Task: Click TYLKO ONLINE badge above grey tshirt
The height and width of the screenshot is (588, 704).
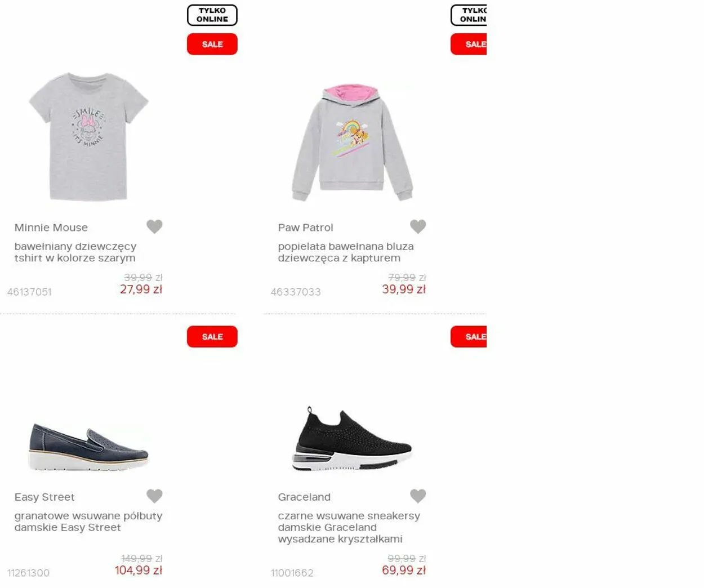Action: pos(212,15)
